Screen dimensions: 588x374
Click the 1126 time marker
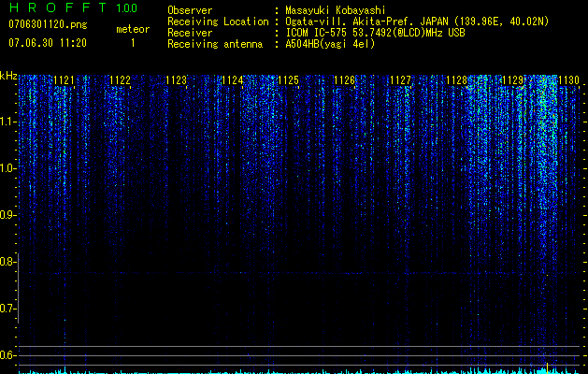click(344, 80)
